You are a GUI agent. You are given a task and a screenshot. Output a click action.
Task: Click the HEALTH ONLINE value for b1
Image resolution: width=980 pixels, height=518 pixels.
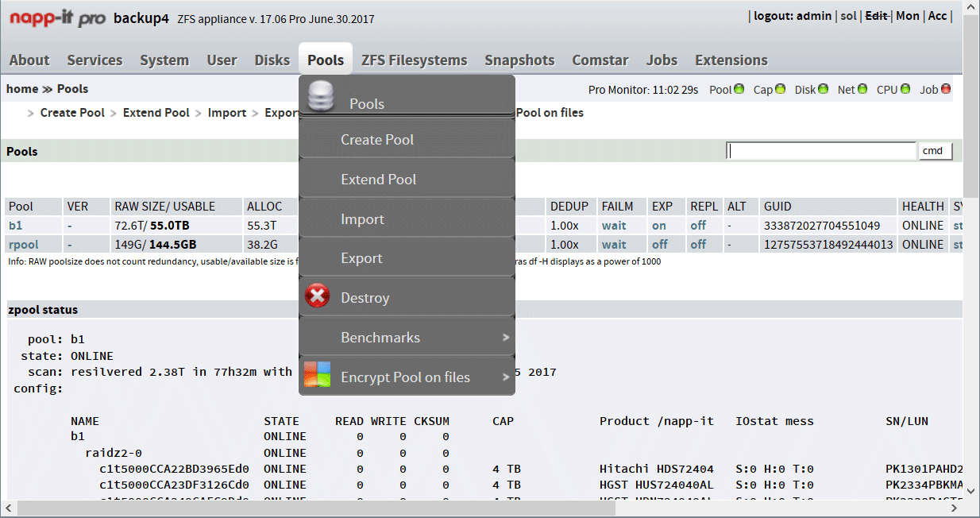(x=923, y=226)
